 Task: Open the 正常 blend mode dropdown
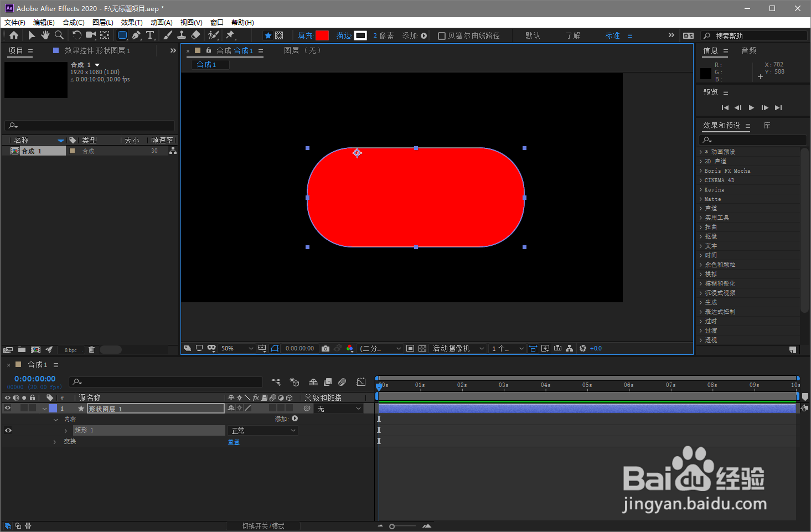264,431
